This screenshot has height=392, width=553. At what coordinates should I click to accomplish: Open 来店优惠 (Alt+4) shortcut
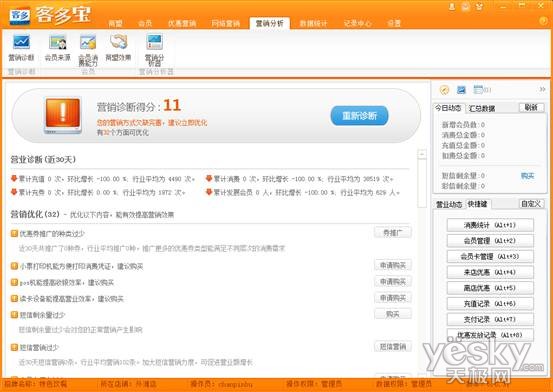[x=490, y=272]
